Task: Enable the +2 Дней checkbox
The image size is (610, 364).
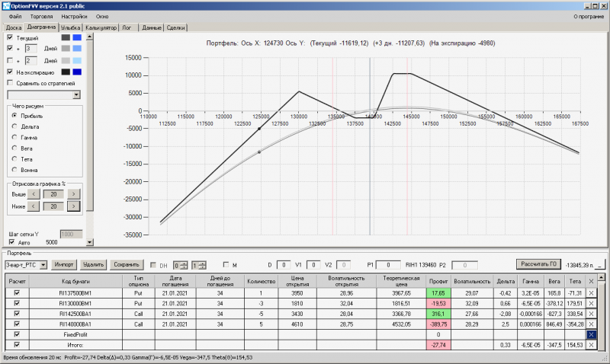Action: click(x=10, y=60)
